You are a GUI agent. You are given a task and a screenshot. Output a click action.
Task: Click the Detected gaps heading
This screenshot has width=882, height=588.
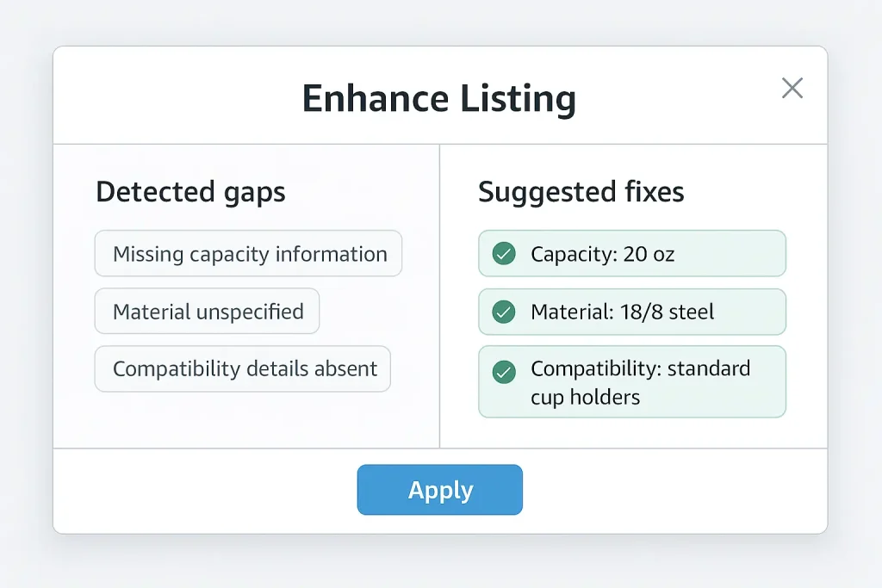click(x=190, y=192)
